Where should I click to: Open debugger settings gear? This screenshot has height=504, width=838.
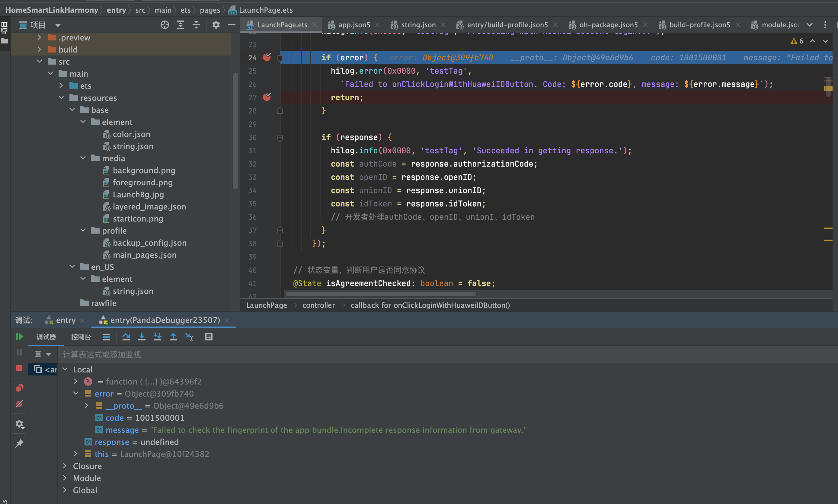coord(19,424)
